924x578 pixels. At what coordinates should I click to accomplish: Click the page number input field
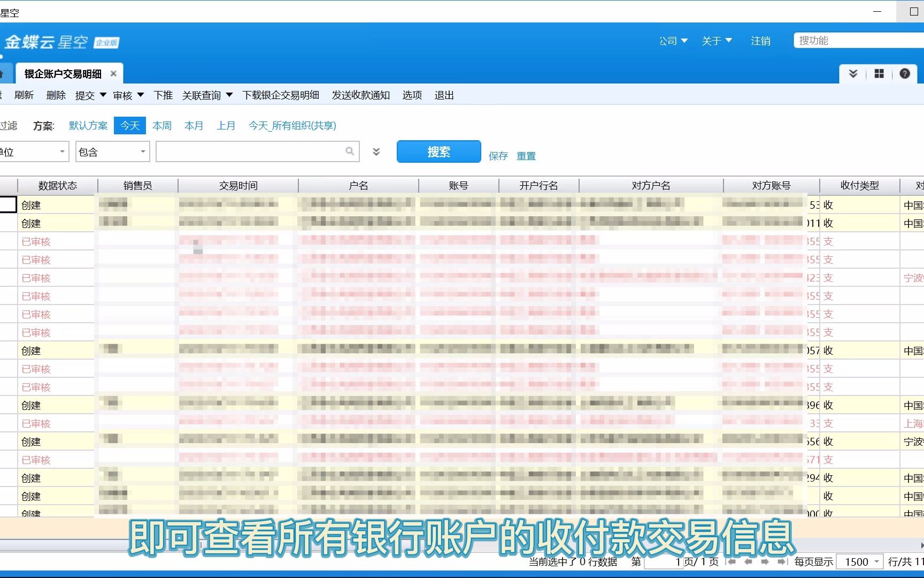(664, 562)
